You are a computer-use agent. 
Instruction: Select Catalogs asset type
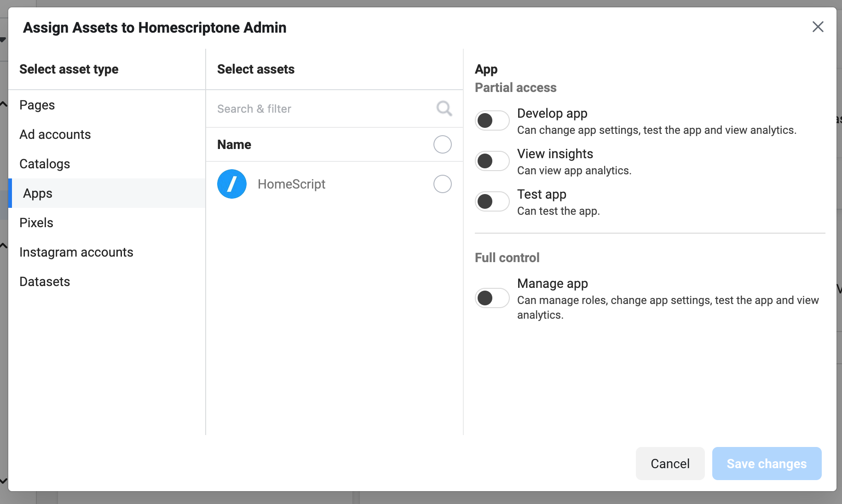[x=107, y=164]
